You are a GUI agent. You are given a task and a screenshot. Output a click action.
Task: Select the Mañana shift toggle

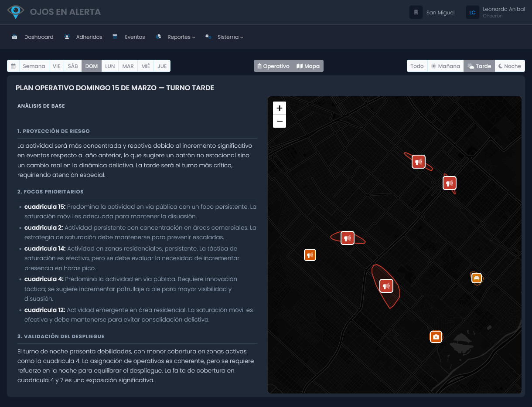(445, 66)
